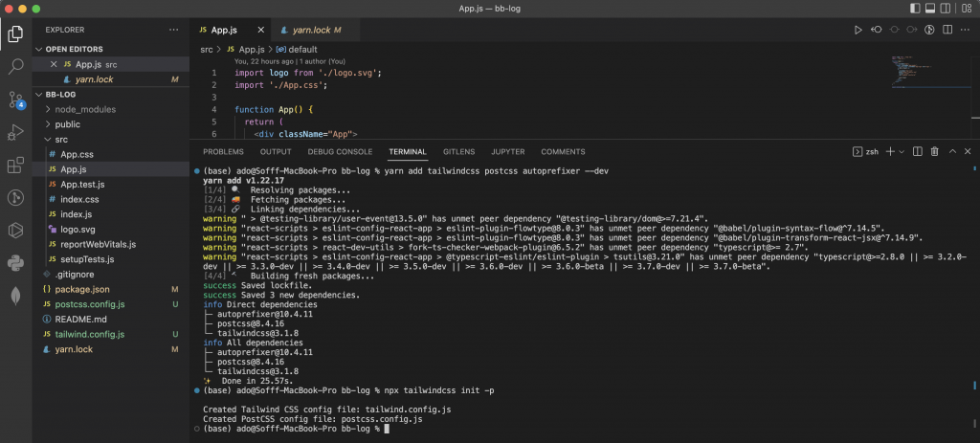This screenshot has width=980, height=443.
Task: Open the Extensions view
Action: tap(15, 165)
